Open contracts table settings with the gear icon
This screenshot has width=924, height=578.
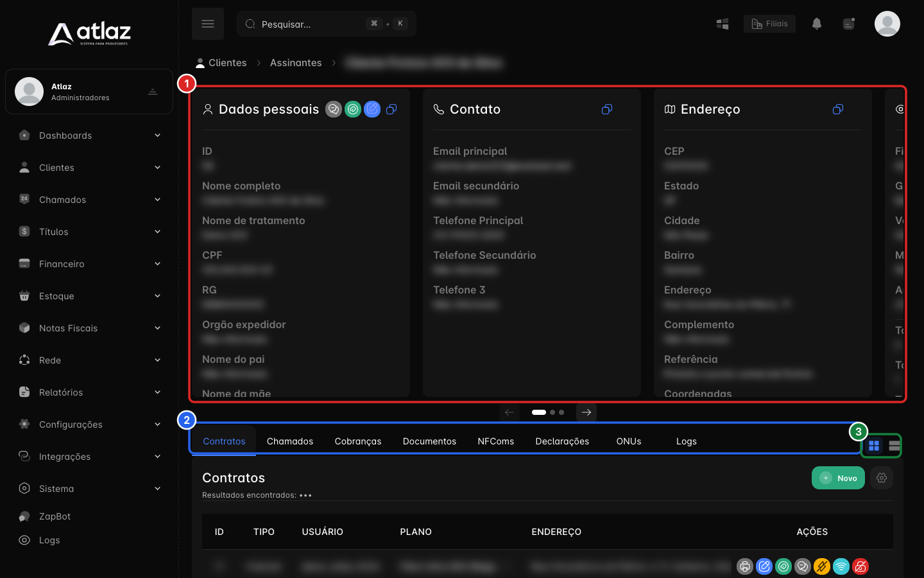882,478
